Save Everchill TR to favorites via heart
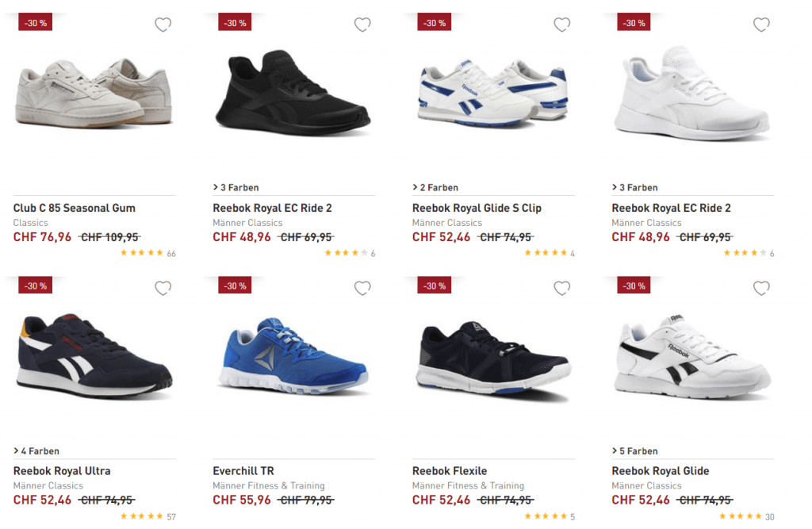Viewport: 812px width, 529px height. 362,289
